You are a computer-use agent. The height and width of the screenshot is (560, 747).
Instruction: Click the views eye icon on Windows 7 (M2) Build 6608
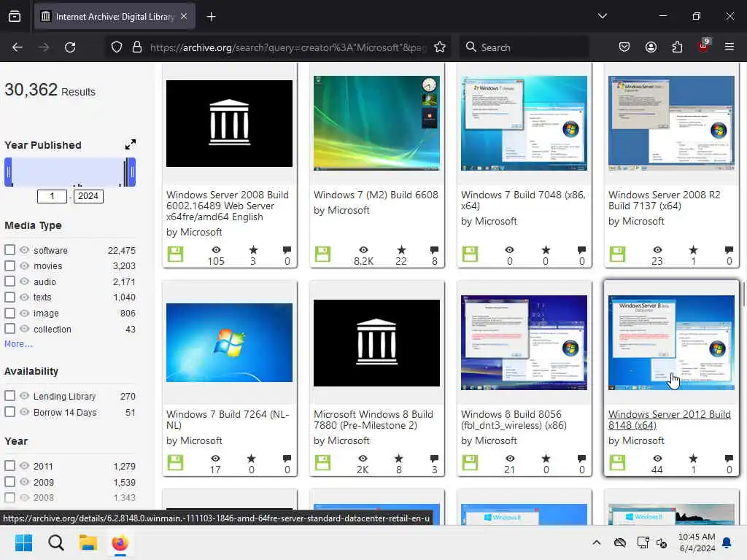(363, 250)
